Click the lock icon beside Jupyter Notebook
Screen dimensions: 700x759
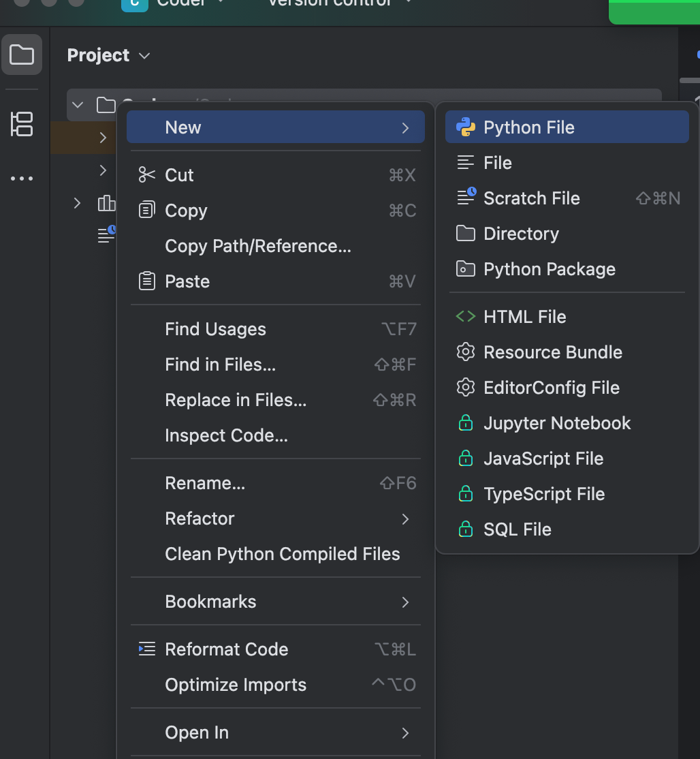pos(465,422)
